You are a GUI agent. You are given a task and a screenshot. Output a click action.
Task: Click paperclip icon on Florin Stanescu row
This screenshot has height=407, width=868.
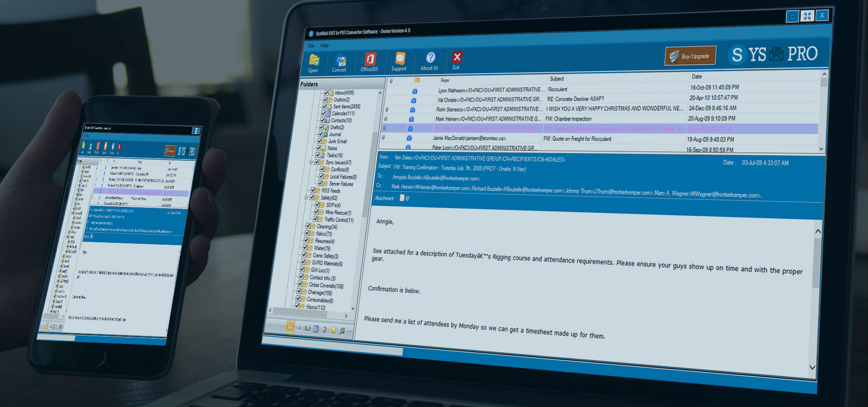tap(387, 110)
